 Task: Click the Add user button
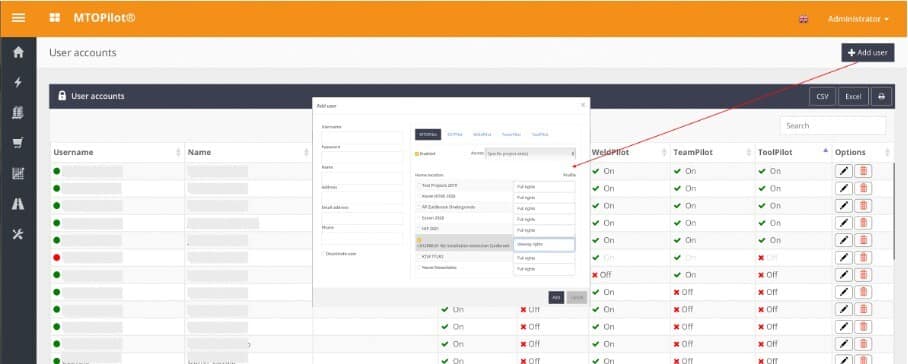tap(867, 53)
